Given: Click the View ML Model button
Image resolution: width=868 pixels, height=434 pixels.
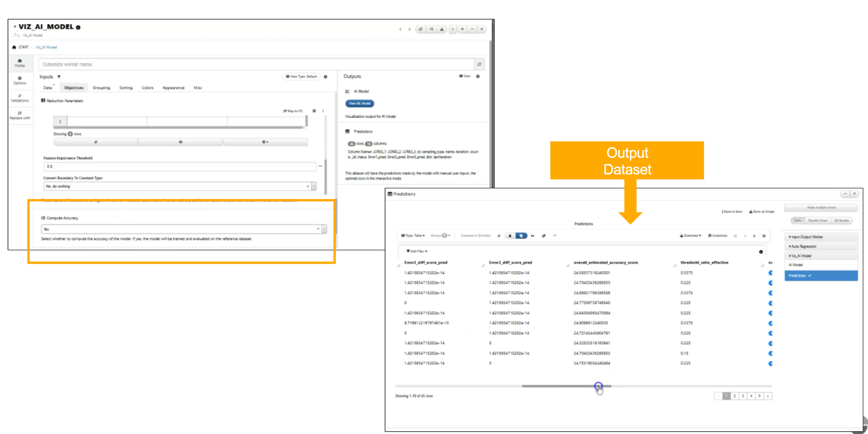Looking at the screenshot, I should (360, 103).
